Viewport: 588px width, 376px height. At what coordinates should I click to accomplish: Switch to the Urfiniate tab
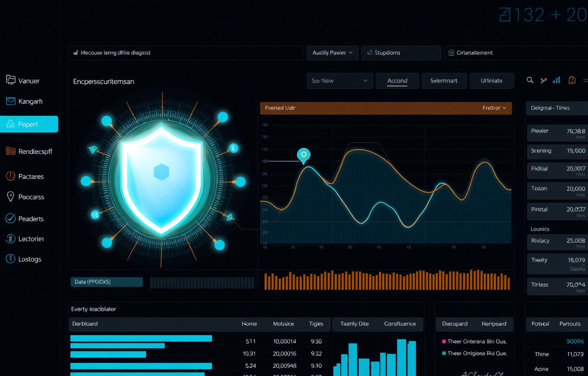click(x=492, y=81)
